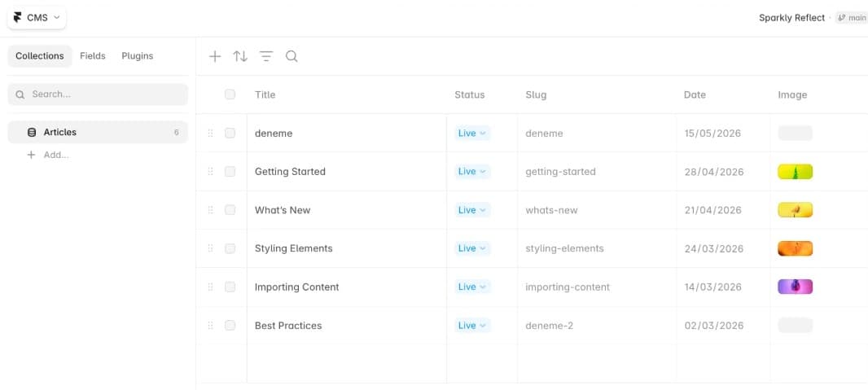868x390 pixels.
Task: Click the Date column header
Action: [695, 94]
